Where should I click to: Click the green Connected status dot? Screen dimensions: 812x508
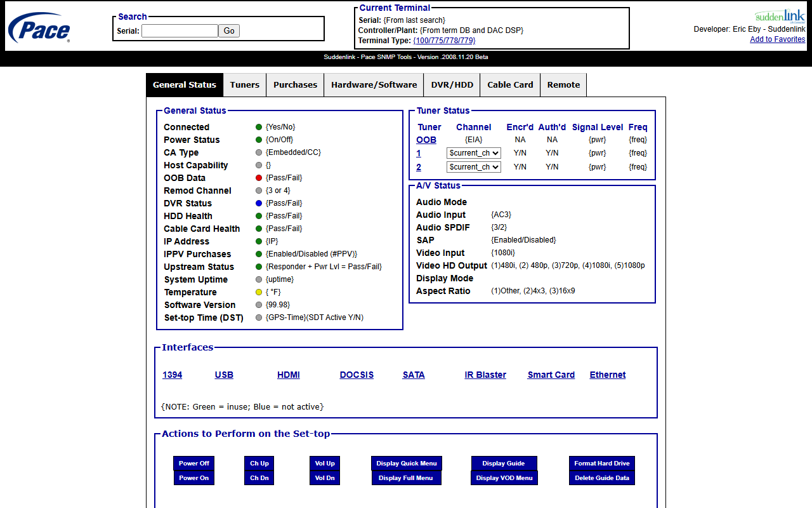pyautogui.click(x=259, y=127)
